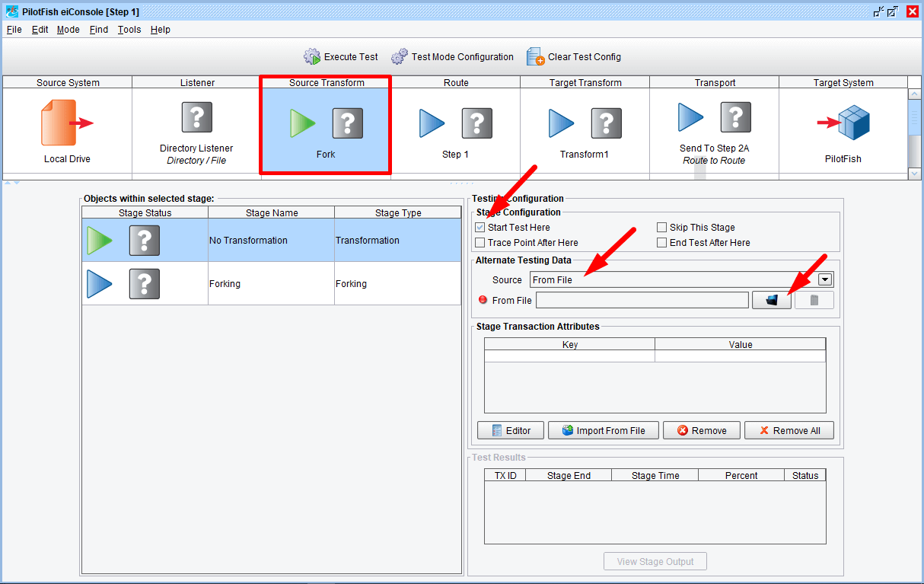Select the Local Drive source system icon
Screen dimensions: 924x584
68,123
